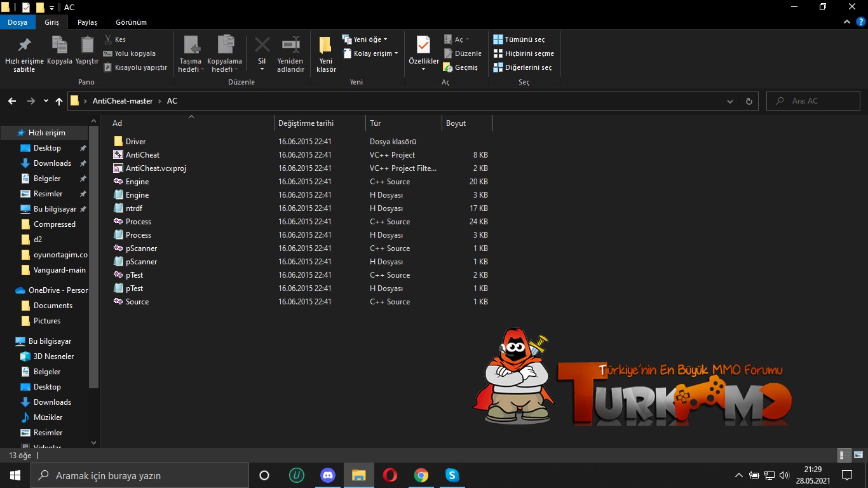Open Discord from the taskbar
The width and height of the screenshot is (868, 488).
[x=328, y=475]
